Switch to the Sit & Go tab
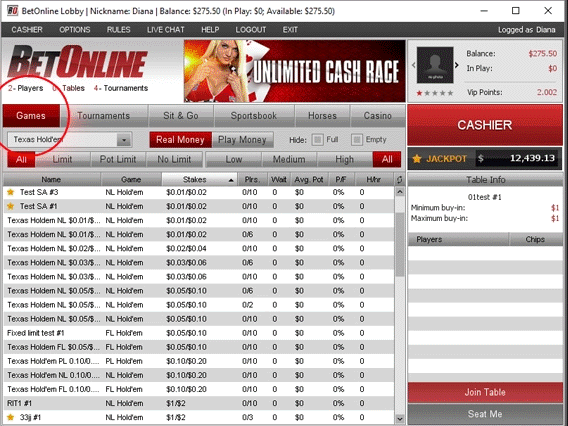 tap(181, 116)
